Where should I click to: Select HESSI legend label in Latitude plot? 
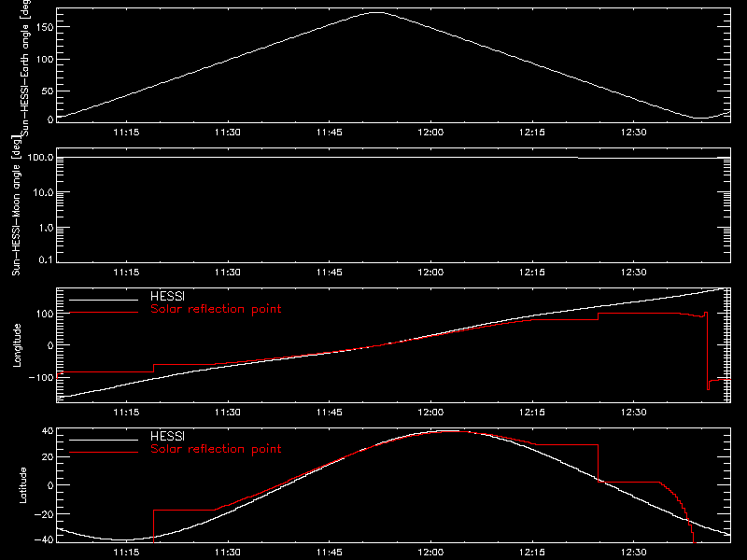(167, 436)
